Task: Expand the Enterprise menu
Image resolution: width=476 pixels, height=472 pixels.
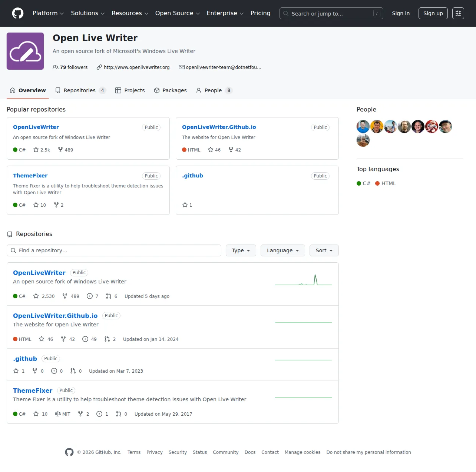Action: coord(225,13)
